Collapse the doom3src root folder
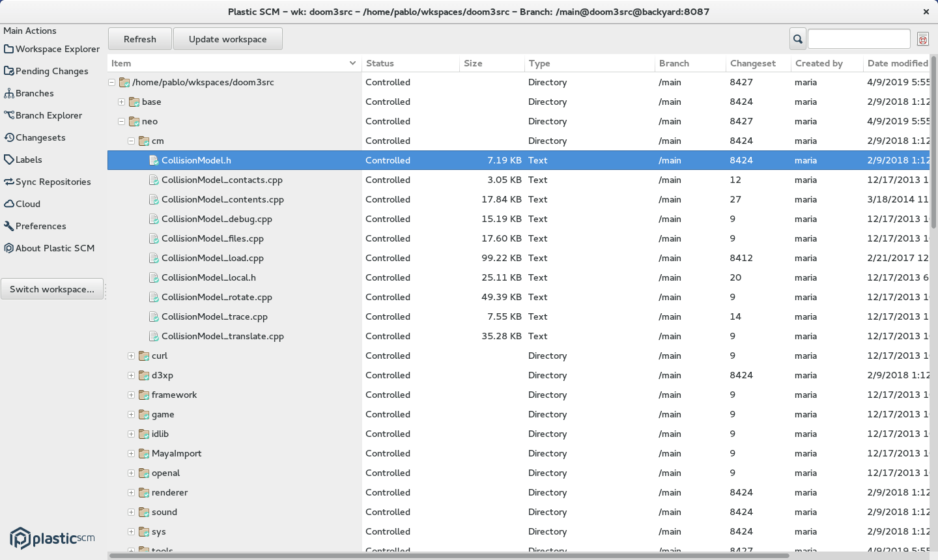 [x=111, y=83]
